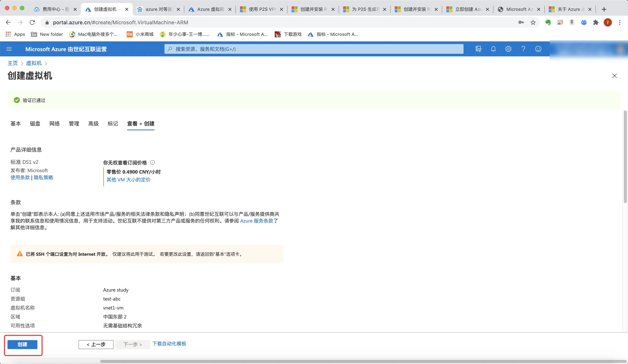628x364 pixels.
Task: Click the 虚拟机 breadcrumb link
Action: click(x=34, y=63)
